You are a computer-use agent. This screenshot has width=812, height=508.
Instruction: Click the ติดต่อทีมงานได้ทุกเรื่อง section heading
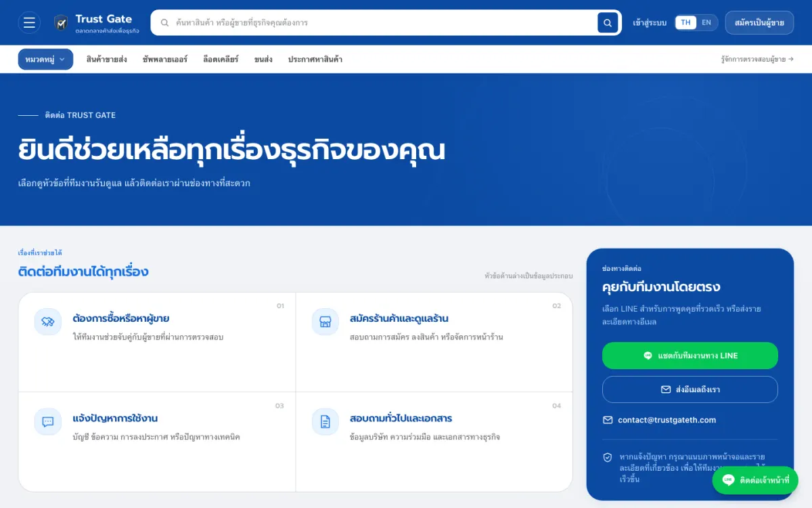coord(83,272)
